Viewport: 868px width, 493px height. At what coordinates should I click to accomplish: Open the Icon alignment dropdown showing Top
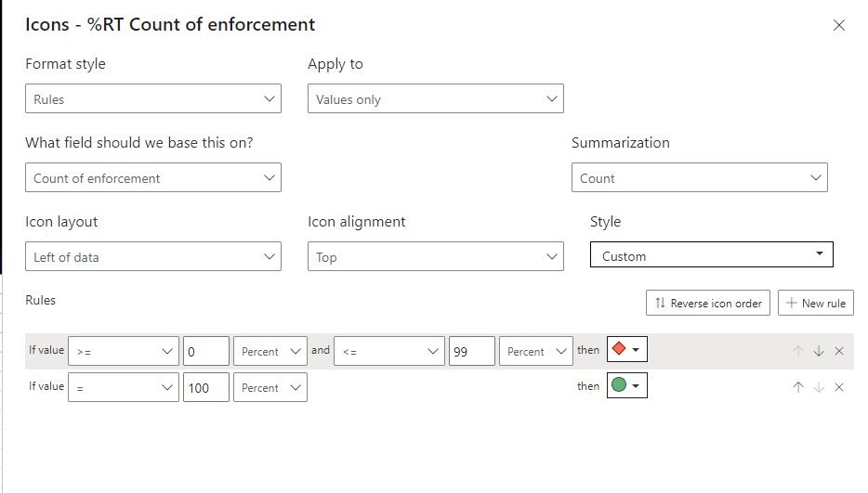coord(436,256)
